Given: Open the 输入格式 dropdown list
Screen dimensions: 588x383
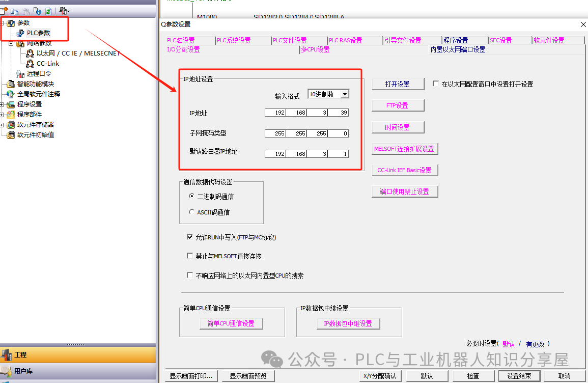Looking at the screenshot, I should click(x=345, y=94).
